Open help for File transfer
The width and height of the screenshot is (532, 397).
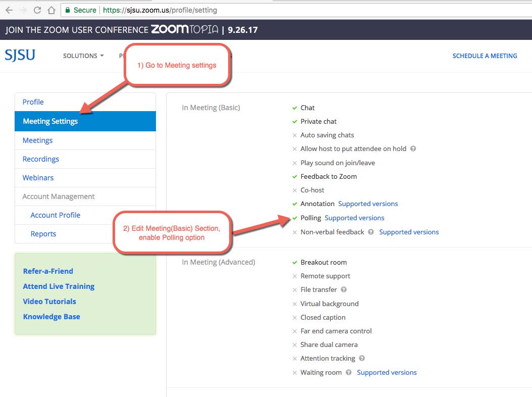[x=343, y=289]
